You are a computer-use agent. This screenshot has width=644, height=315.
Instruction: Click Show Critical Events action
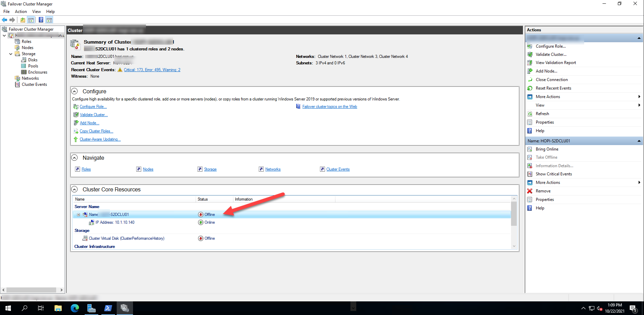554,174
